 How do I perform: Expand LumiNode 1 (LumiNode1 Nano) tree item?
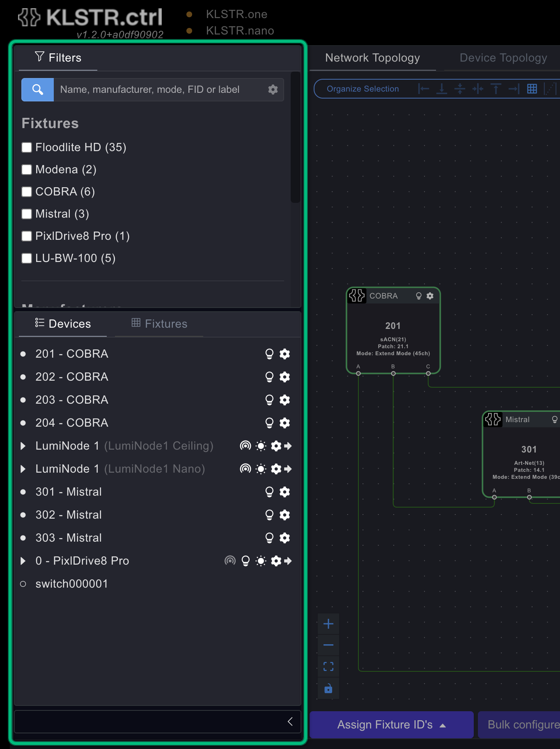point(23,469)
